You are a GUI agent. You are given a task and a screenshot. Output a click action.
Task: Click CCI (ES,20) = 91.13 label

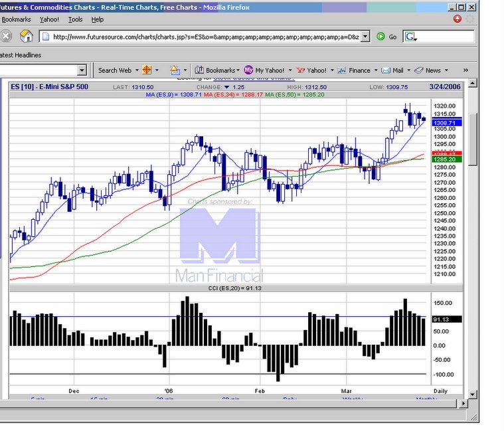point(234,288)
